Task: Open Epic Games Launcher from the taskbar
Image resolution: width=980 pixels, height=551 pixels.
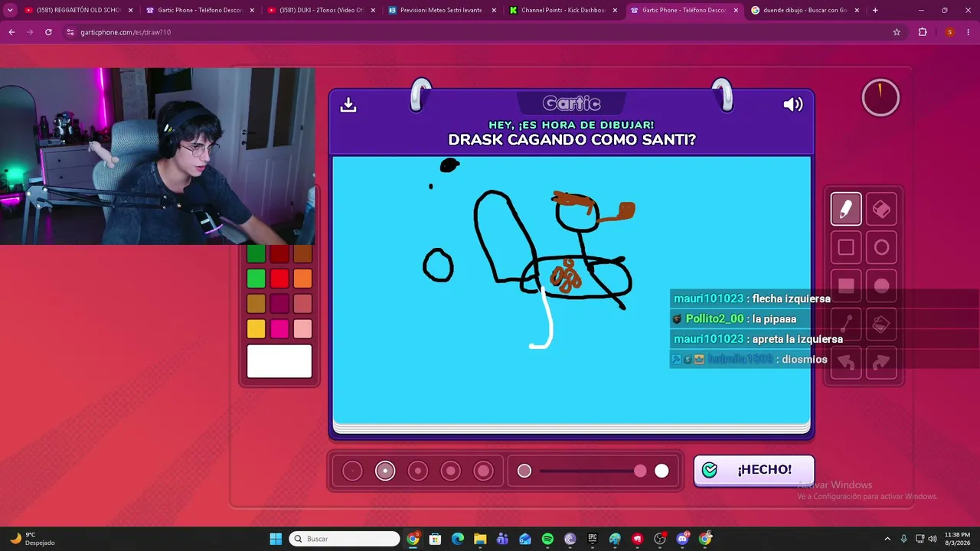Action: [593, 539]
